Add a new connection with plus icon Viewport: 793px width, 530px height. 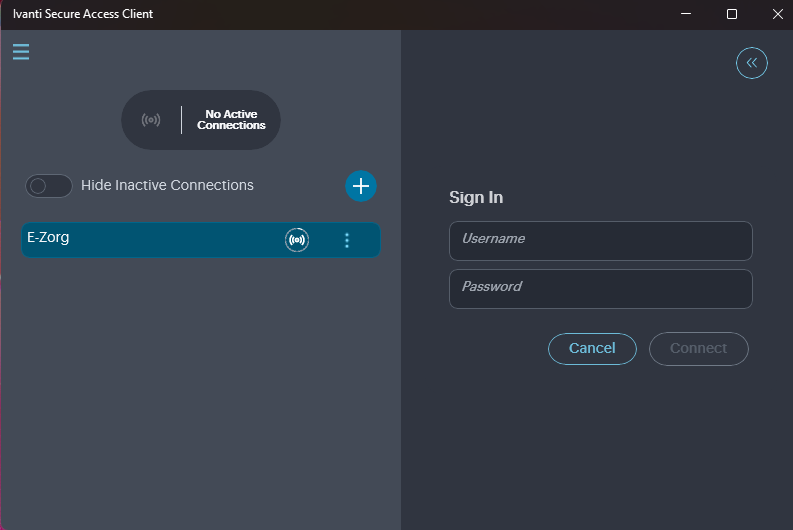pos(361,186)
